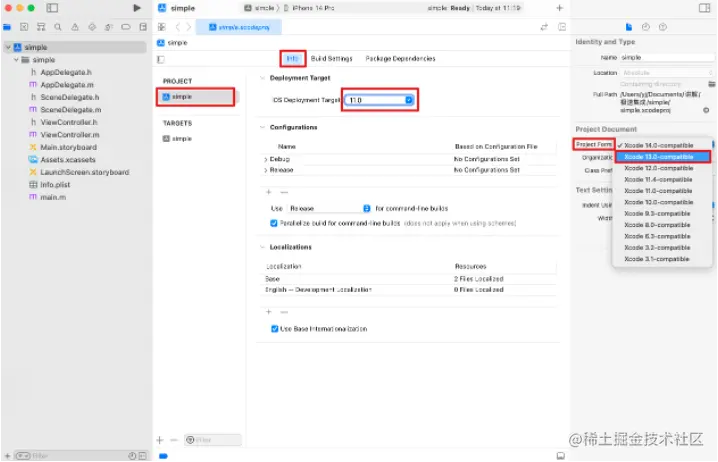The height and width of the screenshot is (462, 718).
Task: Collapse the Deployment Target section
Action: pyautogui.click(x=262, y=78)
